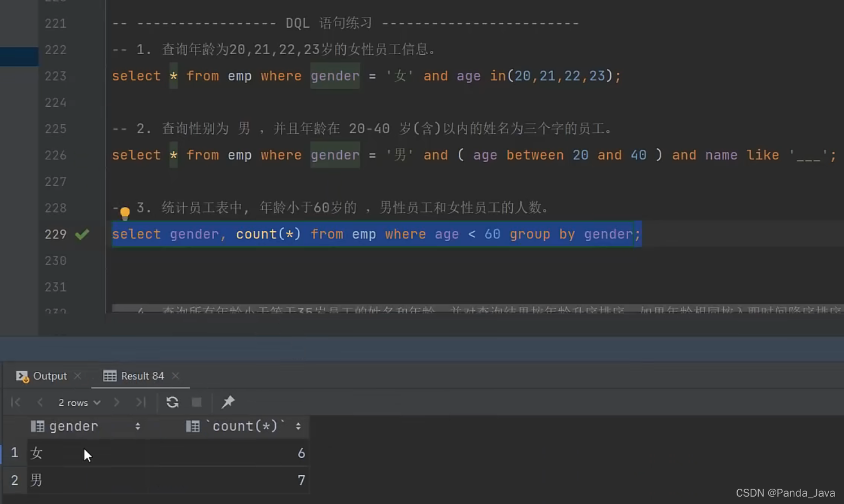Click 'between' keyword on line 226
This screenshot has height=504, width=844.
coord(534,155)
